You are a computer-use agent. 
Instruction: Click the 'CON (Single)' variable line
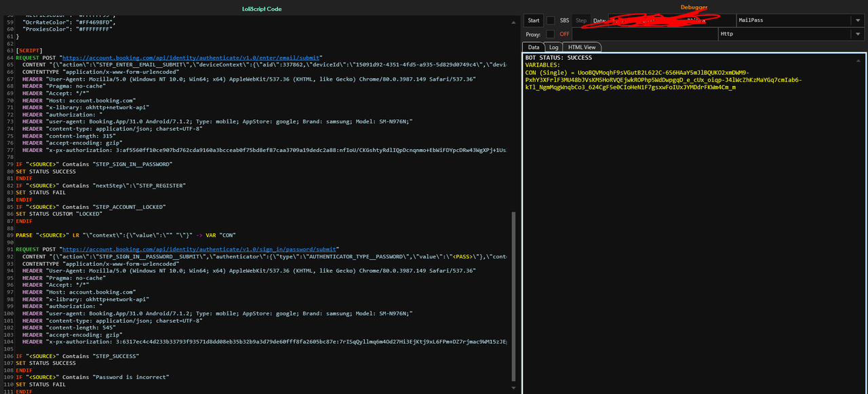tap(663, 80)
